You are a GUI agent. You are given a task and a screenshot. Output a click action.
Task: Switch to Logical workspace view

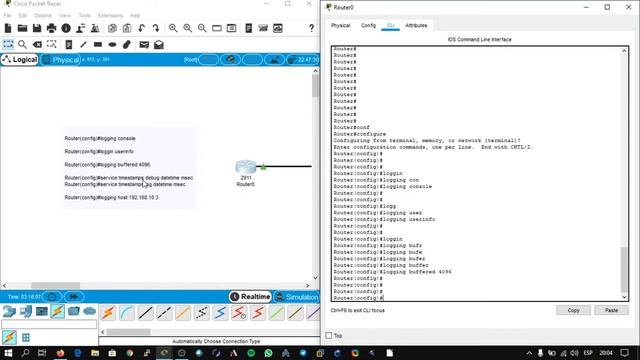coord(20,60)
